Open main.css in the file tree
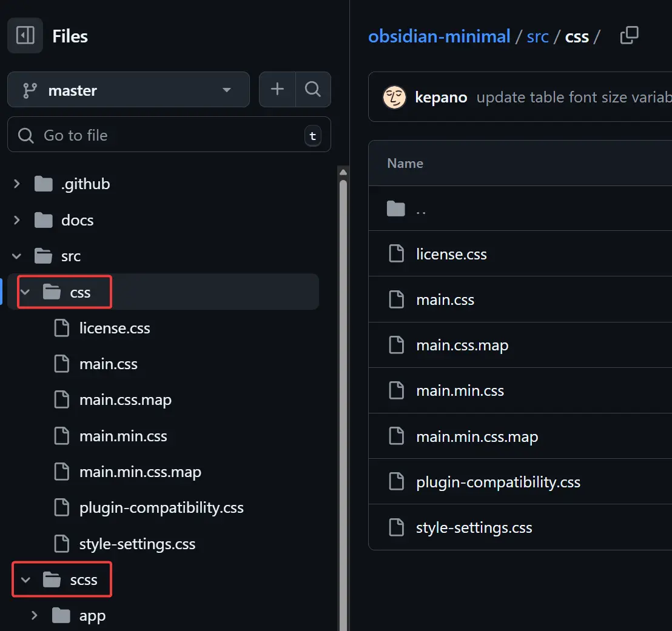This screenshot has height=631, width=672. pyautogui.click(x=109, y=364)
